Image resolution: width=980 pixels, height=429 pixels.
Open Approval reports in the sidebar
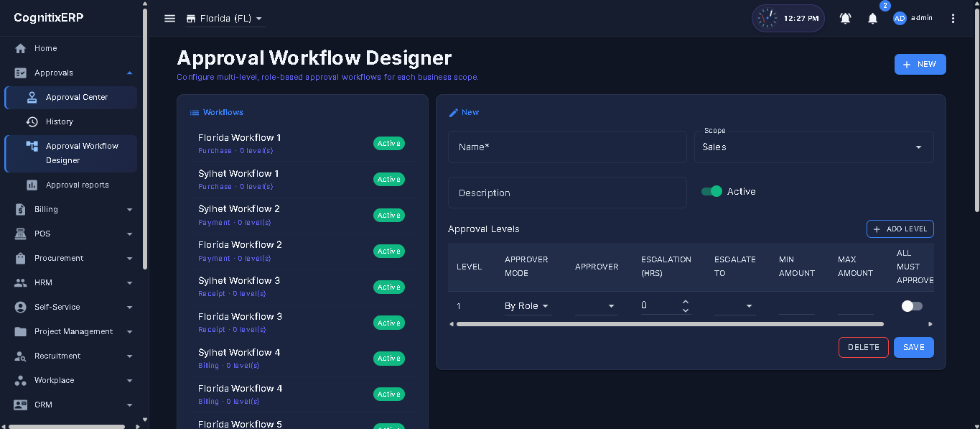pyautogui.click(x=70, y=185)
